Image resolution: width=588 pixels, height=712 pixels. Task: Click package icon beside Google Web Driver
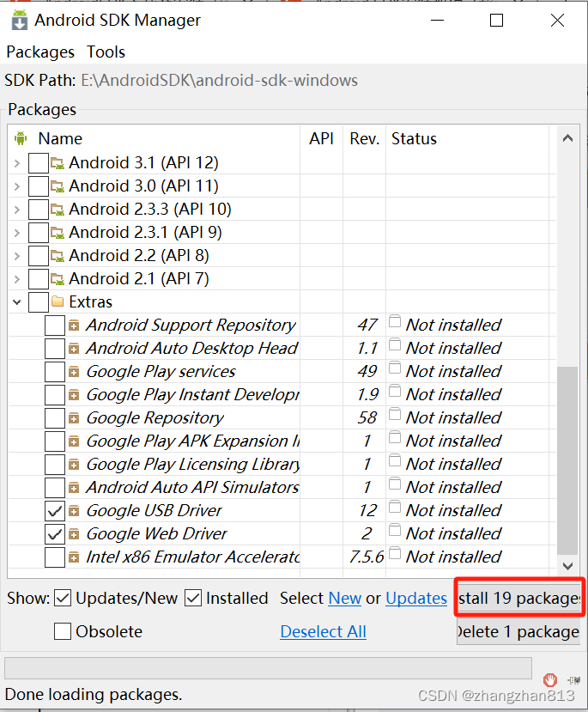point(74,534)
